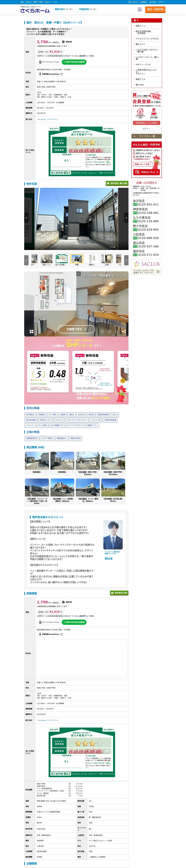186x868 pixels.
Task: Click the 来店・内見予約 header button
Action: click(x=155, y=9)
